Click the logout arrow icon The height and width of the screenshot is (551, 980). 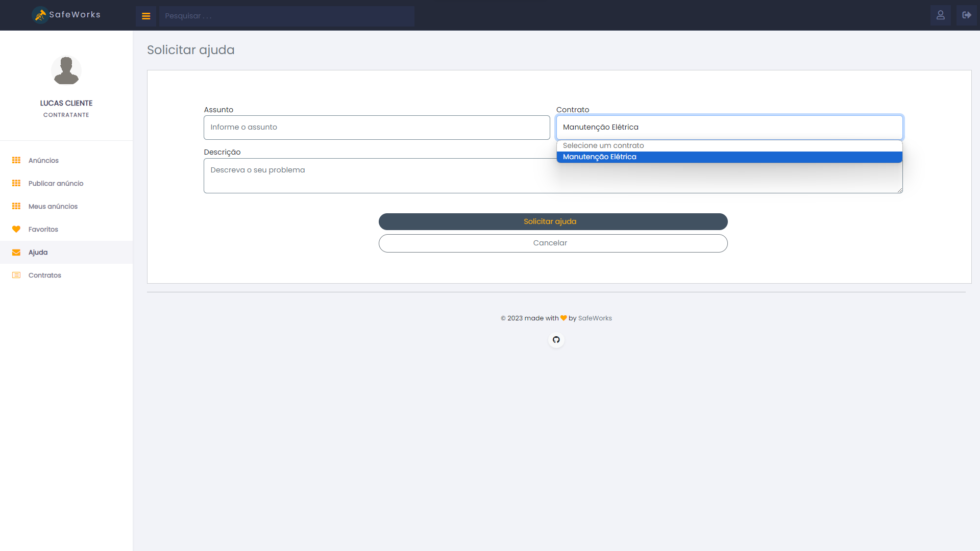pos(966,15)
